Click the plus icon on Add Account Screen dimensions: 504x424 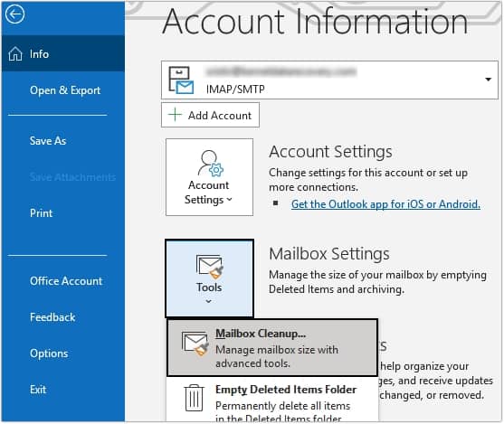176,115
